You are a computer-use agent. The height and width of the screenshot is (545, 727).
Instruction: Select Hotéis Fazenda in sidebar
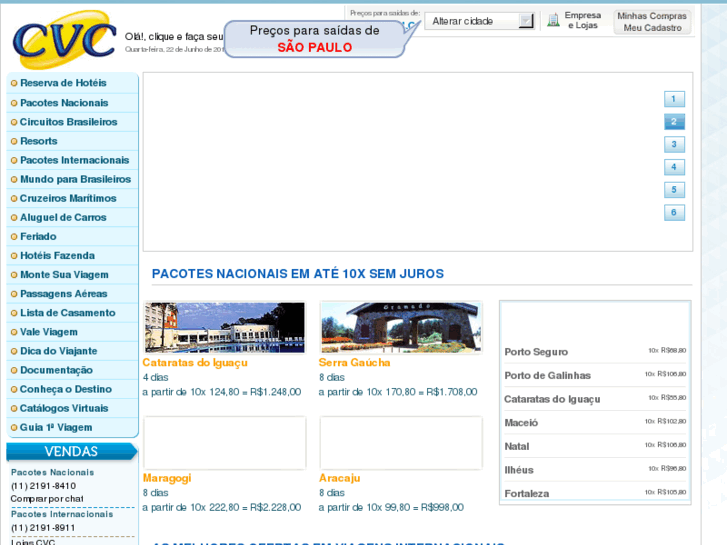point(57,256)
